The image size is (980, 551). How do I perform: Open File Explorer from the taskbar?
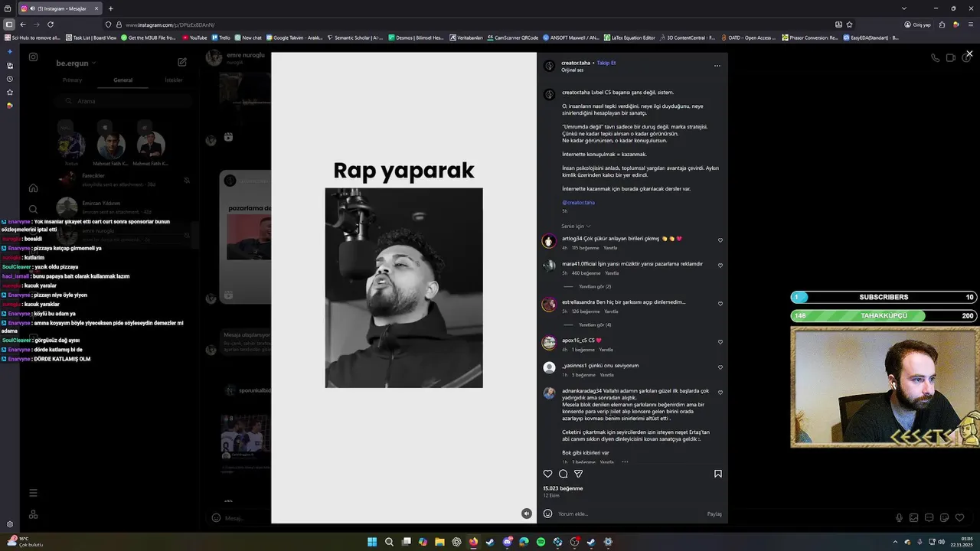coord(439,542)
